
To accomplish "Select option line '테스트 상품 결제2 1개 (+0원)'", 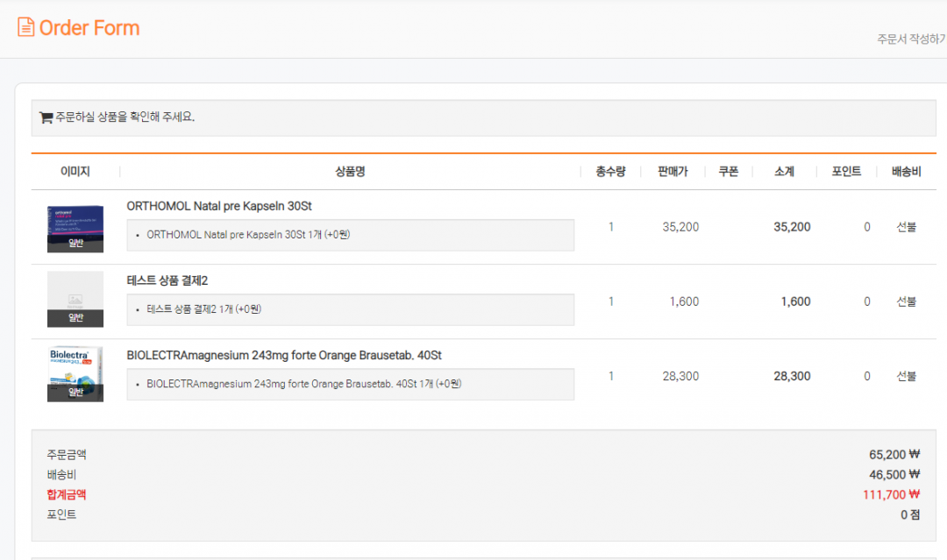I will coord(204,309).
